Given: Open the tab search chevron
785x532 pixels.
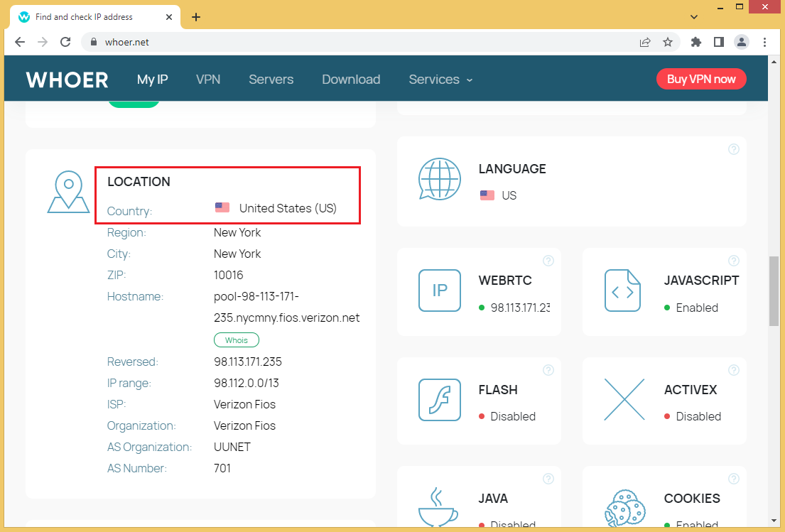Looking at the screenshot, I should pyautogui.click(x=694, y=17).
